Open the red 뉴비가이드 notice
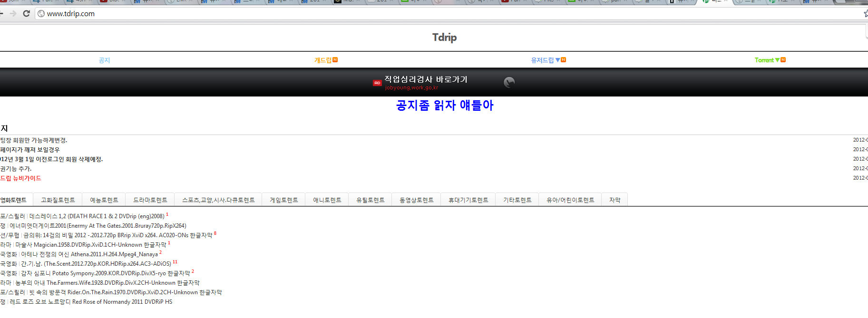Image resolution: width=868 pixels, height=318 pixels. pyautogui.click(x=20, y=178)
